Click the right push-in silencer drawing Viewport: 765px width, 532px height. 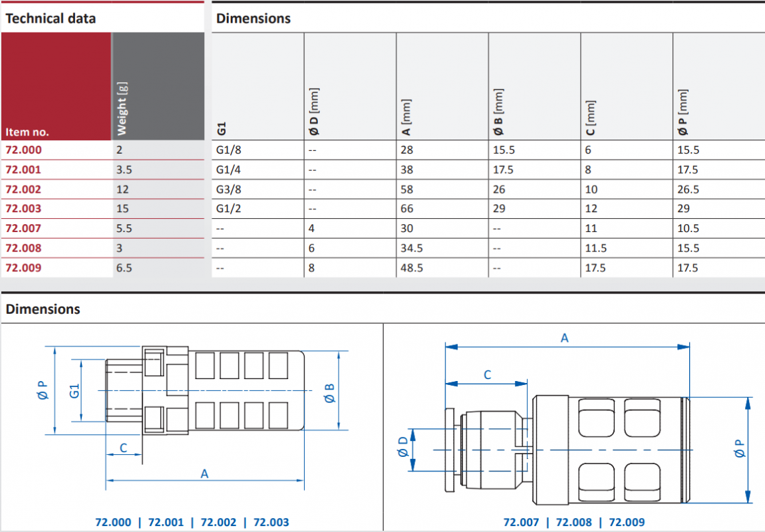coord(567,450)
